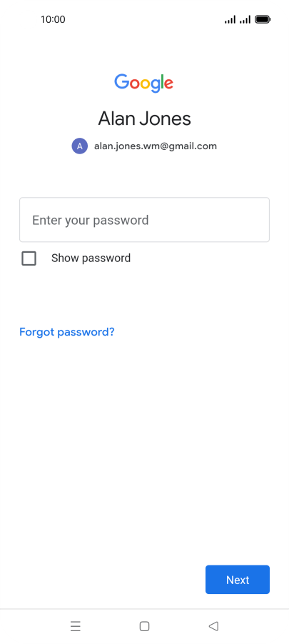Tap the 10:00 clock in the status bar
The height and width of the screenshot is (644, 289).
point(53,19)
